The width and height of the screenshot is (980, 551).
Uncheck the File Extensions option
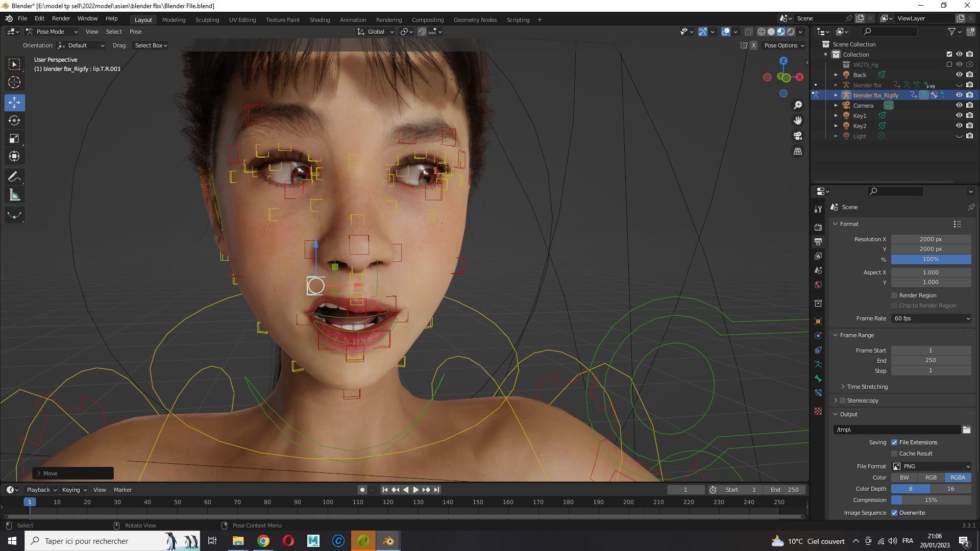(x=894, y=442)
